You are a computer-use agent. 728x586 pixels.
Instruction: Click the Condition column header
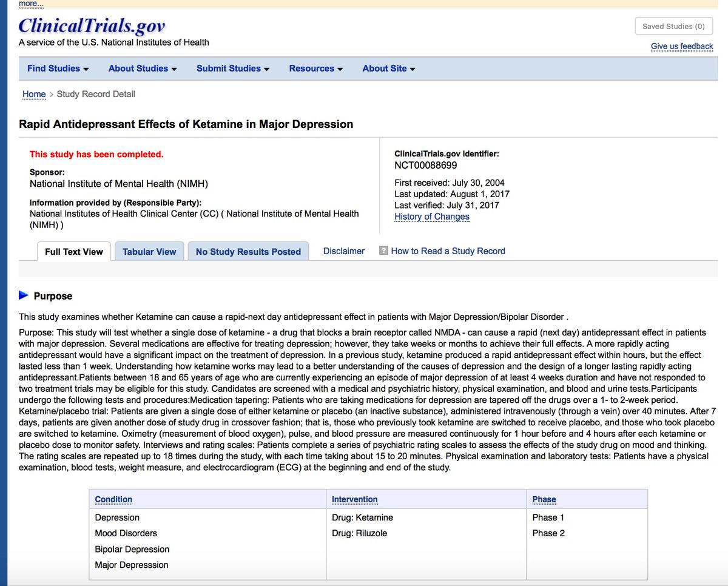113,499
